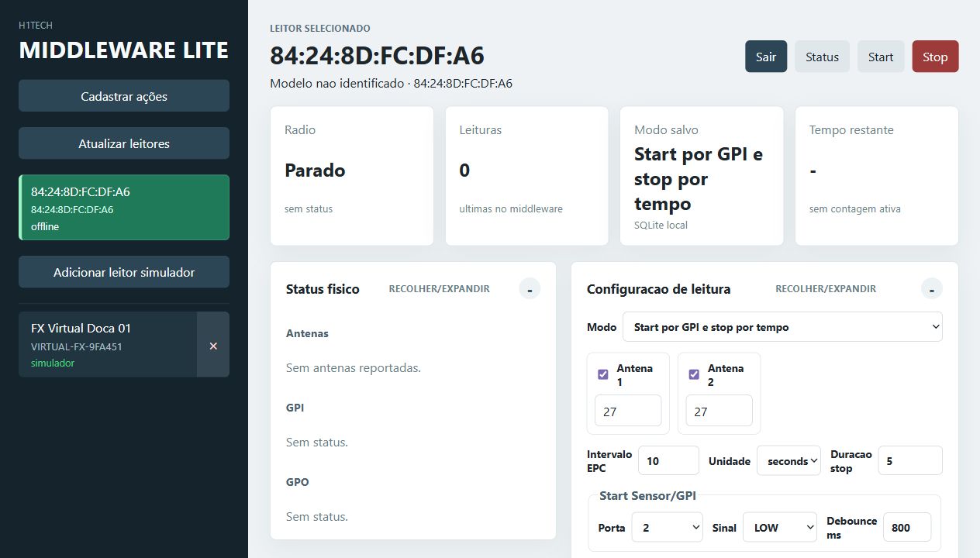Click Adicionar leitor simulador

tap(124, 272)
